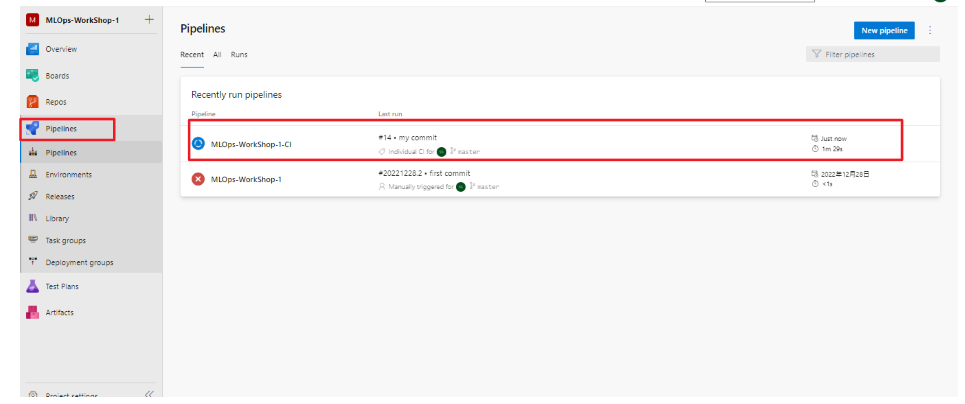The width and height of the screenshot is (965, 404).
Task: Open the Artifacts icon
Action: (x=33, y=312)
